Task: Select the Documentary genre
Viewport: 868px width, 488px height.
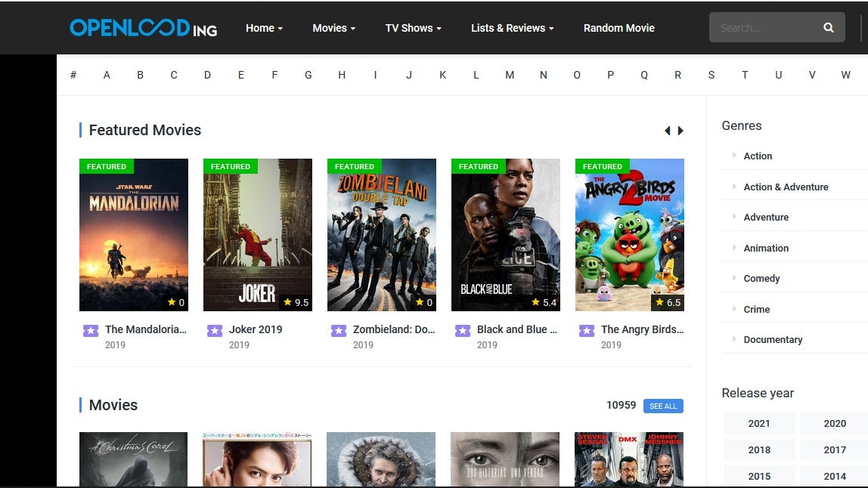Action: coord(773,340)
